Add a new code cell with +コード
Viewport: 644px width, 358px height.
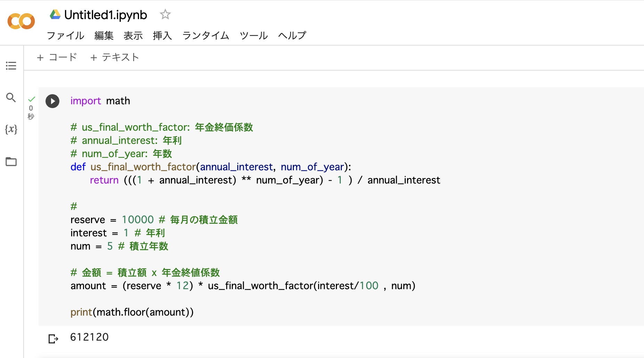tap(57, 57)
